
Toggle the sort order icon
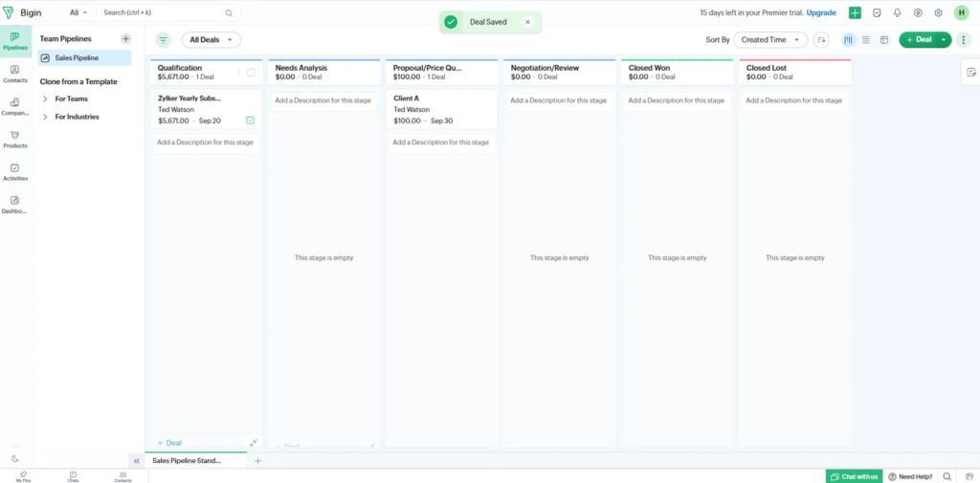(821, 39)
